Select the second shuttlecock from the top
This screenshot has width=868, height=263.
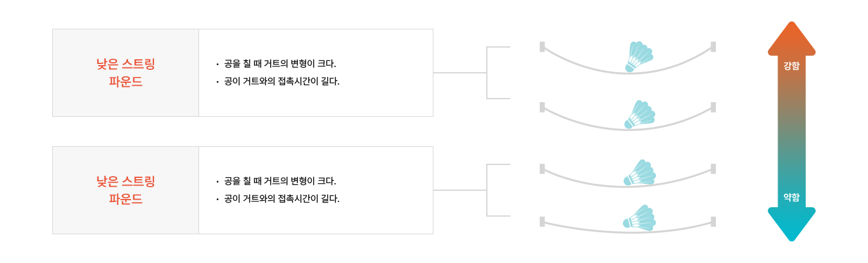[x=639, y=114]
